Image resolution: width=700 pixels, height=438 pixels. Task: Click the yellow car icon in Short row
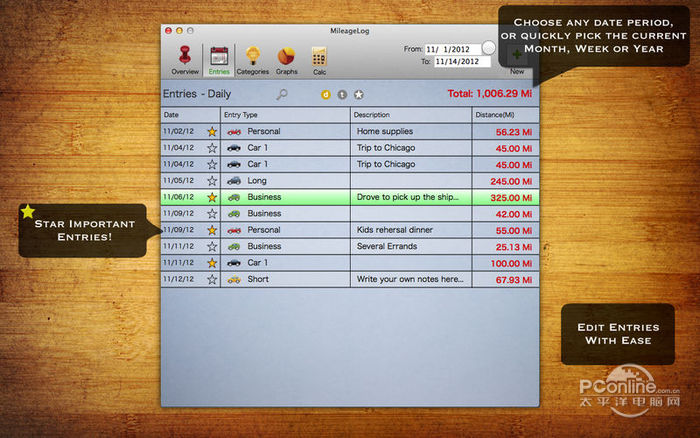click(234, 279)
